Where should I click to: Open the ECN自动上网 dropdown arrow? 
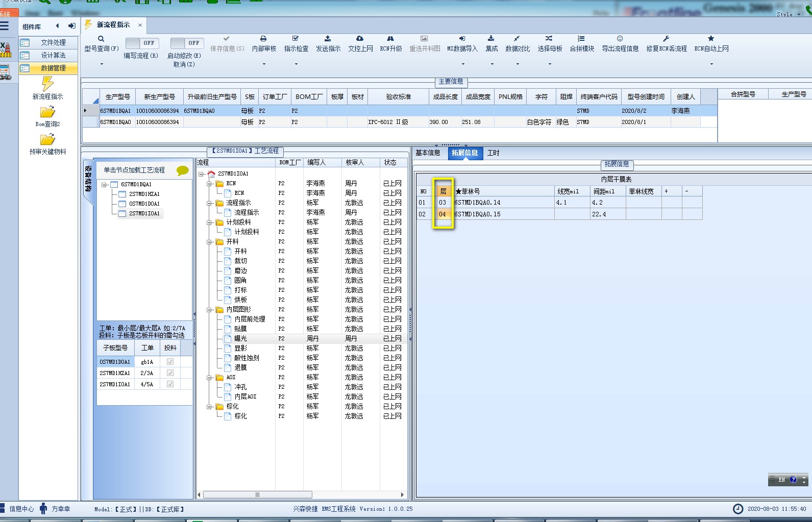[711, 64]
